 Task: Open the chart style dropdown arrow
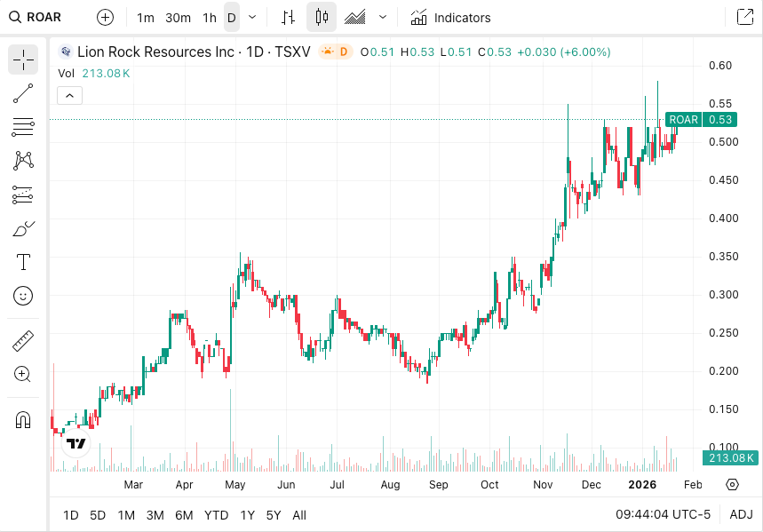pyautogui.click(x=383, y=18)
